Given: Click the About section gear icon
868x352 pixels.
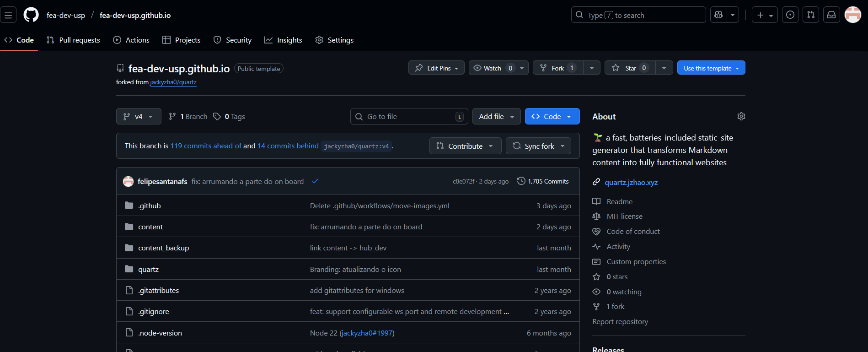Looking at the screenshot, I should coord(741,116).
